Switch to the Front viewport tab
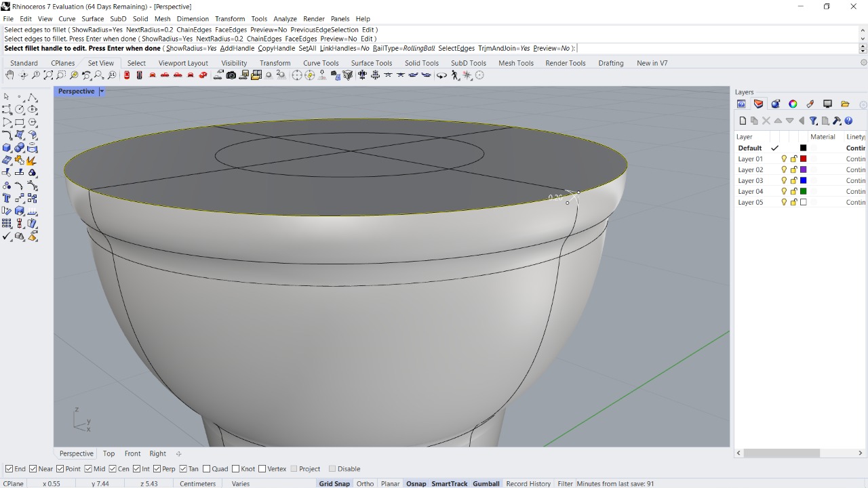This screenshot has height=488, width=868. pyautogui.click(x=132, y=453)
